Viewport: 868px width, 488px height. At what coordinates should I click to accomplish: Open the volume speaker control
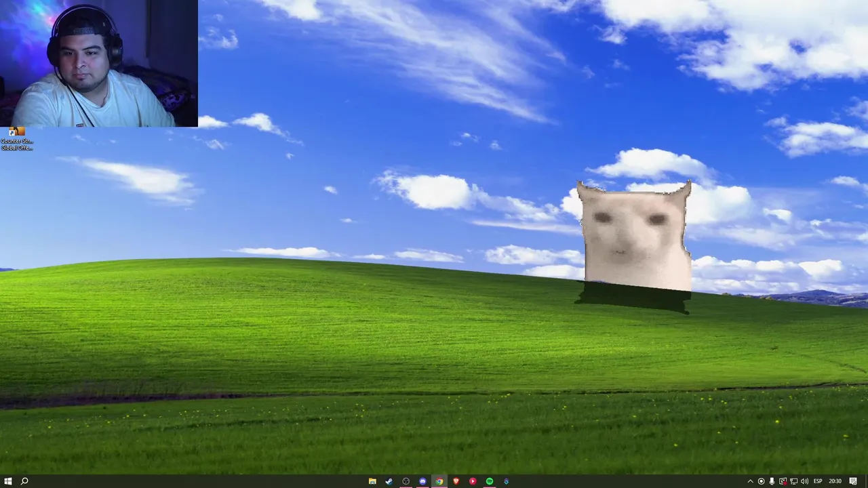[x=804, y=481]
